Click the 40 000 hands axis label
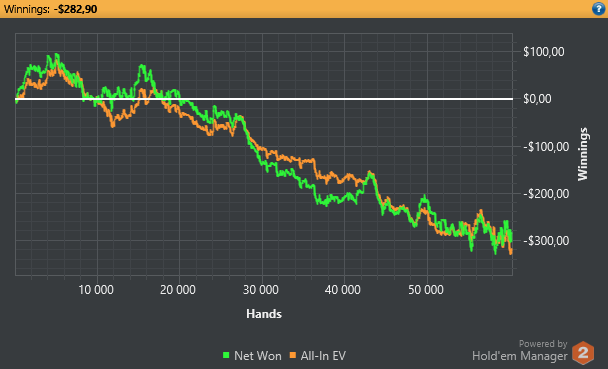The height and width of the screenshot is (369, 608). tap(343, 290)
